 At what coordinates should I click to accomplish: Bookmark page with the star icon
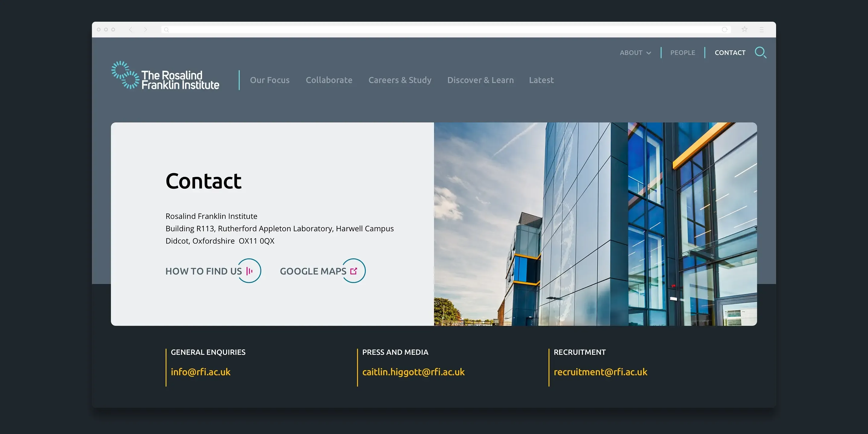745,29
